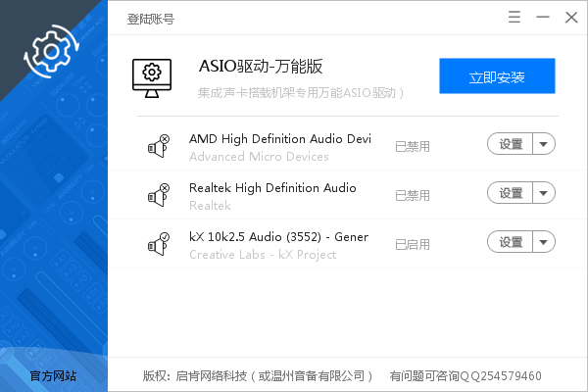Click the gear logo in the sidebar
Screen dimensions: 588x392
point(48,55)
